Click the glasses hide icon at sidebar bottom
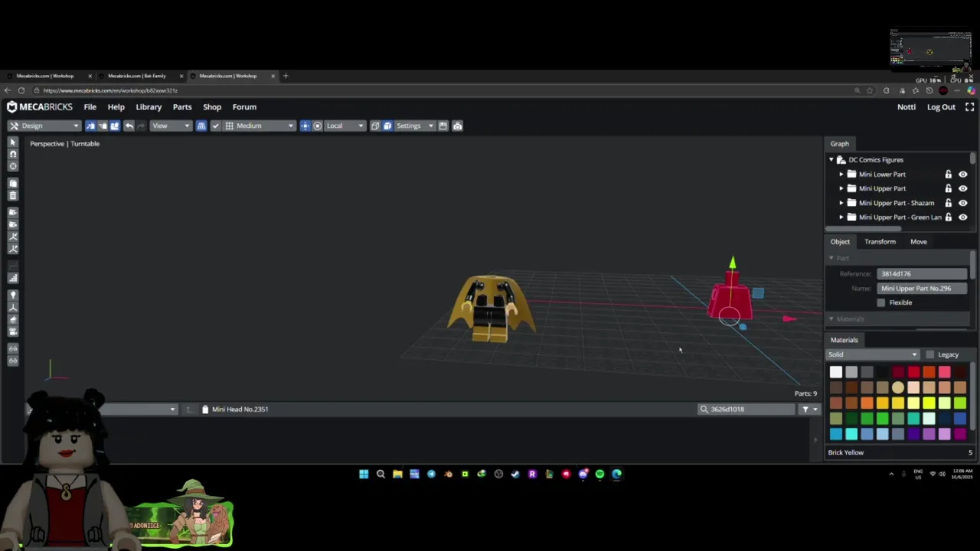The width and height of the screenshot is (980, 551). [x=13, y=360]
